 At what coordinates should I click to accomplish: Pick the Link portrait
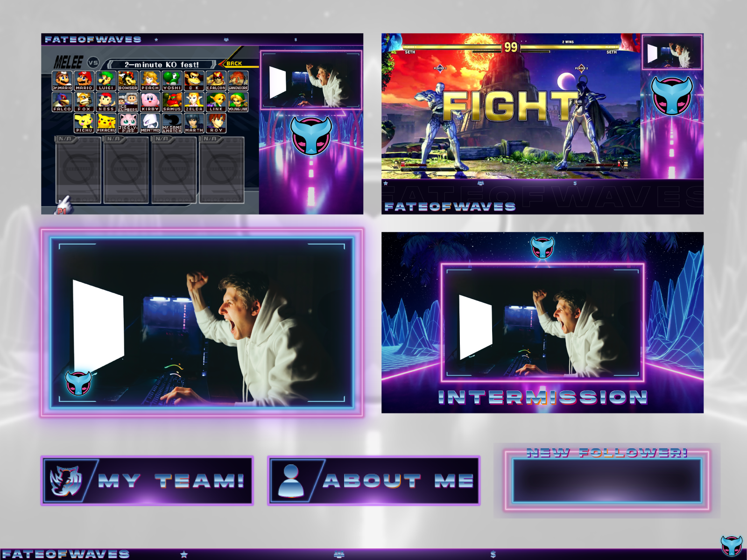tap(216, 102)
